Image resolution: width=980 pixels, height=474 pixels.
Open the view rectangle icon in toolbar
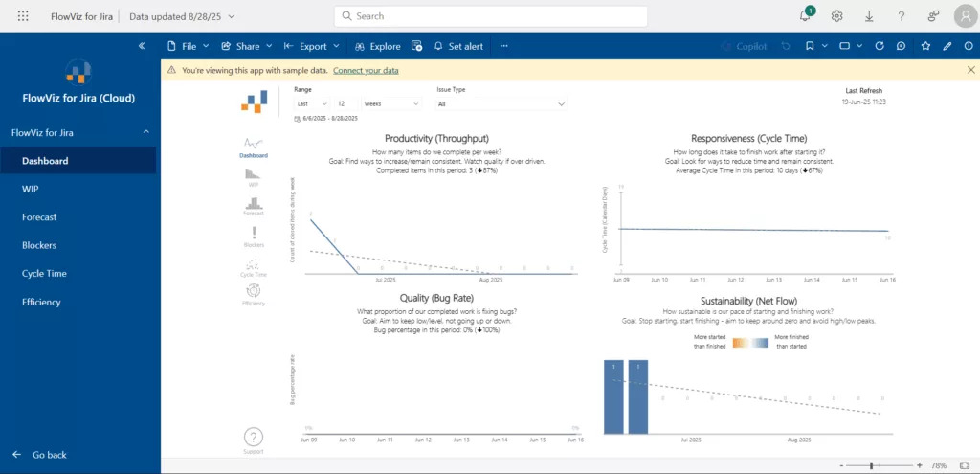844,46
